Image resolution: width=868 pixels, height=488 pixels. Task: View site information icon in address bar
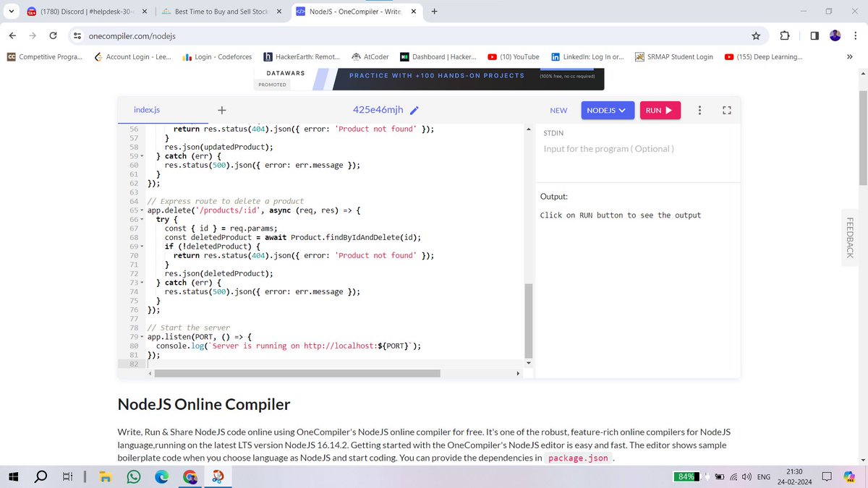click(x=77, y=35)
